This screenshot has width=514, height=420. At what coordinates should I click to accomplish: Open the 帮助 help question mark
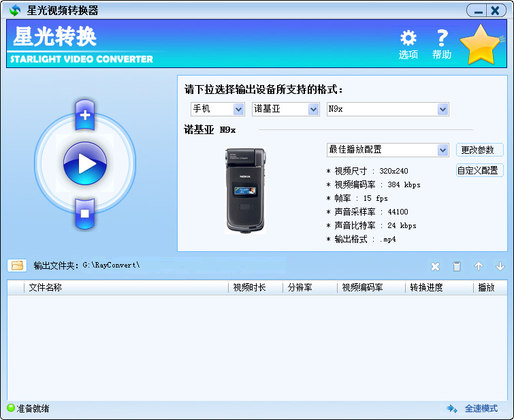pos(442,45)
